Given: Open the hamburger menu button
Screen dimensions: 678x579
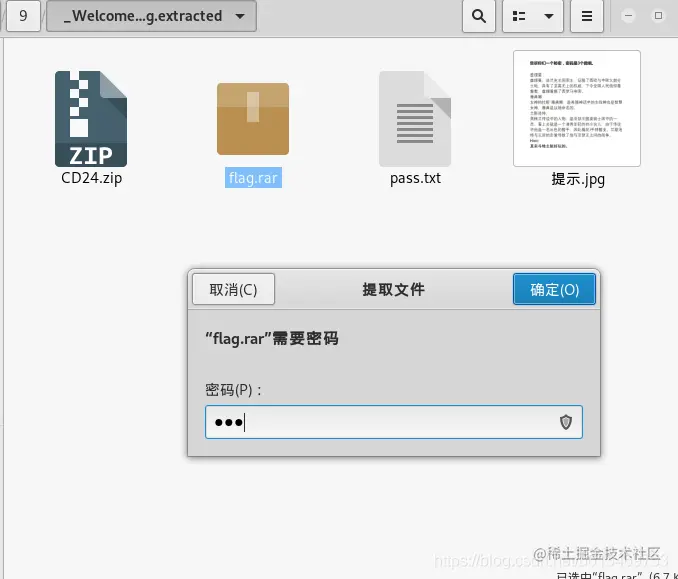Looking at the screenshot, I should 587,16.
